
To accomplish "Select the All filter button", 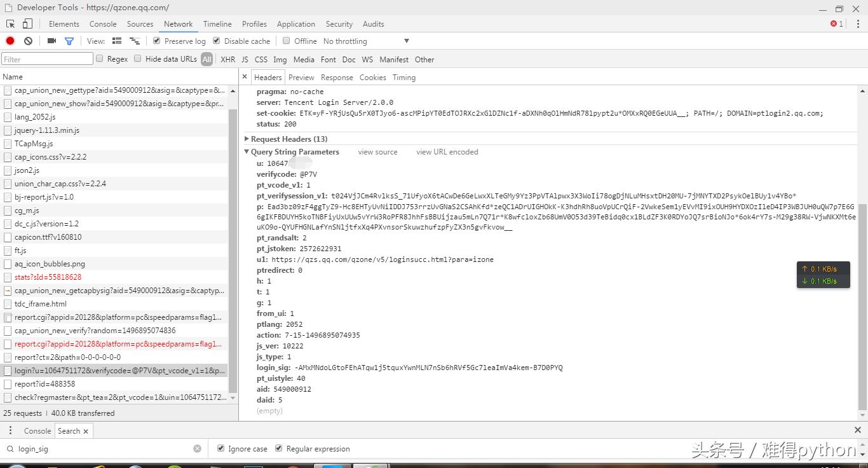I will (207, 59).
